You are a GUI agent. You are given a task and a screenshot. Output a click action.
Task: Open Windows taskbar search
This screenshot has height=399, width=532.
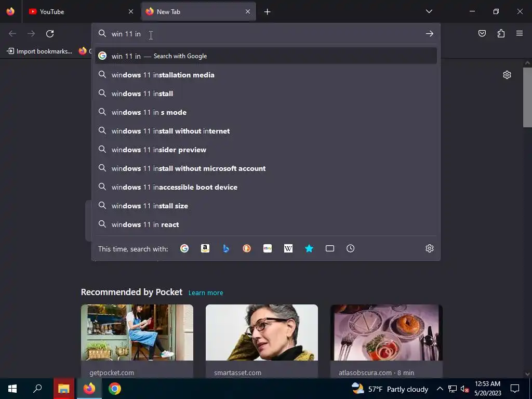[x=37, y=389]
